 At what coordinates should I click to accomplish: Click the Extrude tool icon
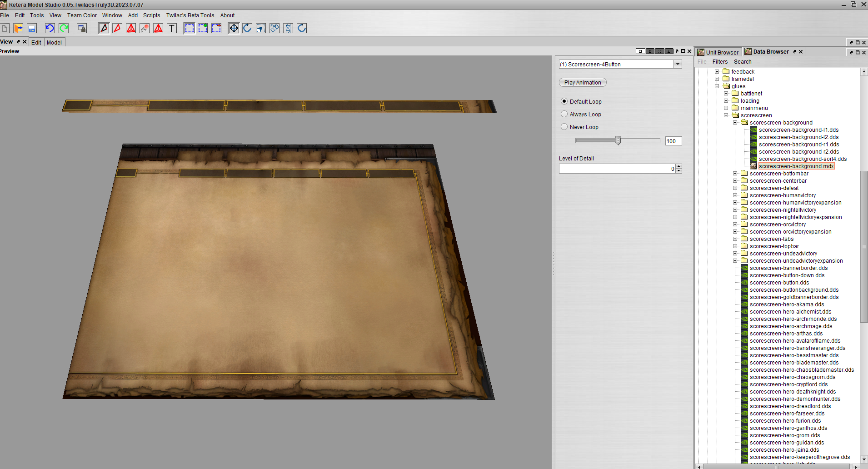[274, 28]
